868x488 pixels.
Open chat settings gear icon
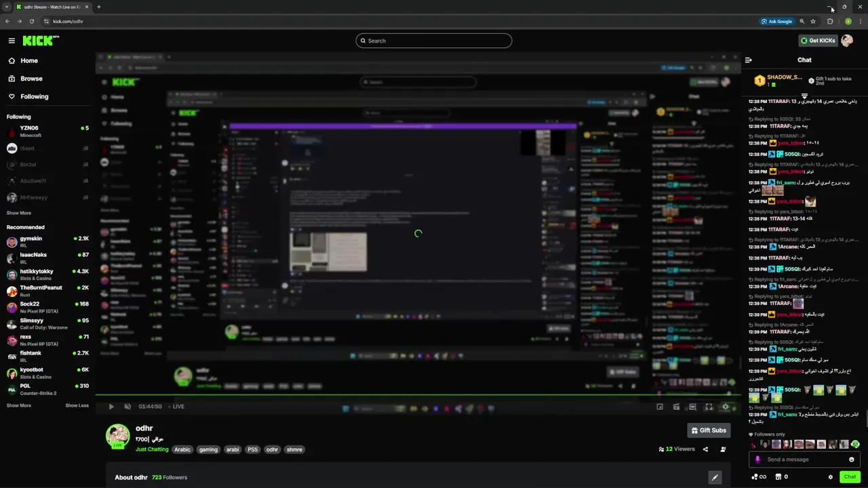click(831, 477)
